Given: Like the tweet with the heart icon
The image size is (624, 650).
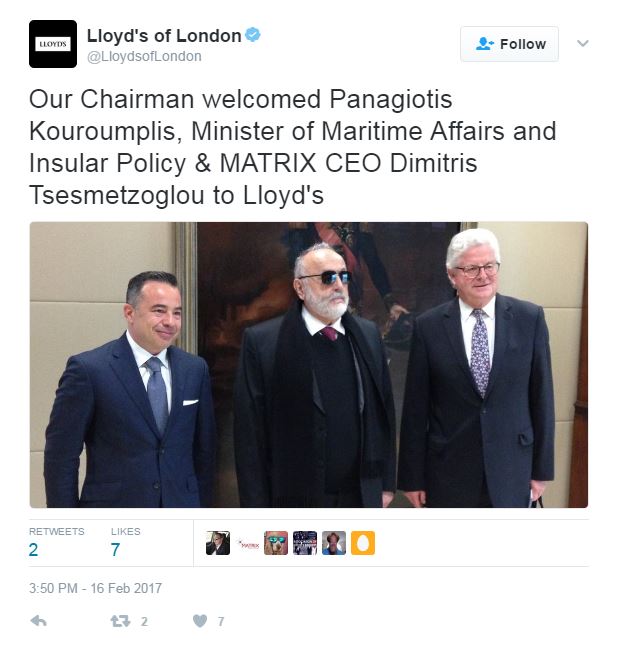Looking at the screenshot, I should pos(200,621).
